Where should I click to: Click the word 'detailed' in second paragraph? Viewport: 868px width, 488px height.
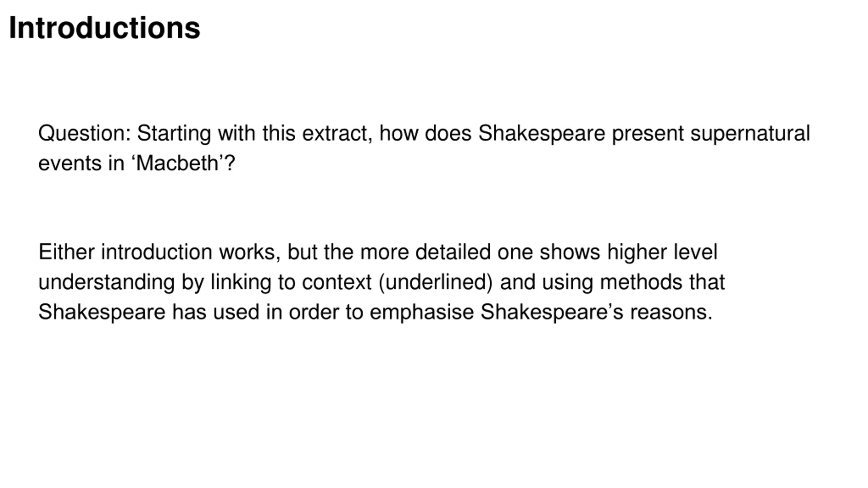pyautogui.click(x=453, y=252)
